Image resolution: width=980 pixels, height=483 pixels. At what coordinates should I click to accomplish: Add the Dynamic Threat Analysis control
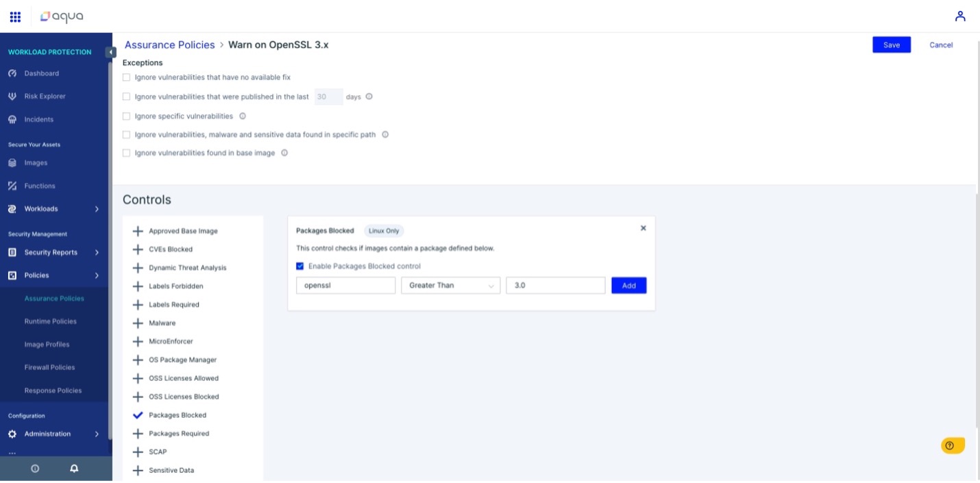pos(138,268)
